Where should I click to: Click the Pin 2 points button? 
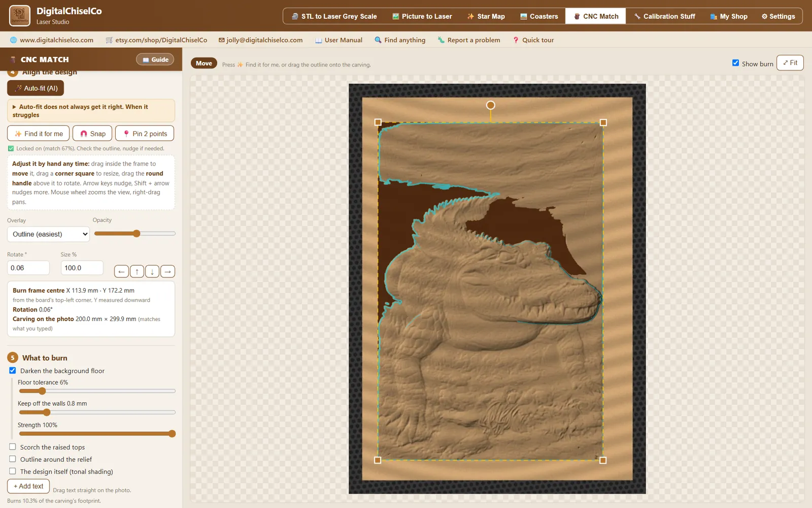coord(145,134)
